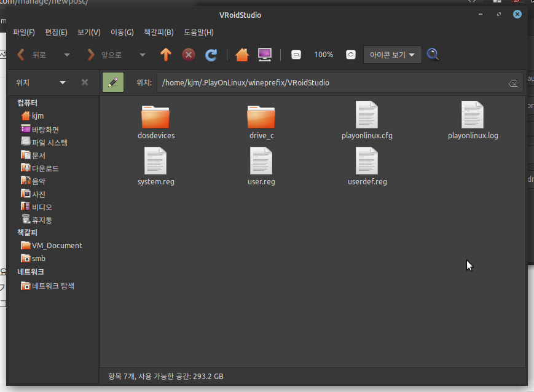Viewport: 534px width, 392px height.
Task: Close the sidebar panel
Action: click(x=85, y=82)
